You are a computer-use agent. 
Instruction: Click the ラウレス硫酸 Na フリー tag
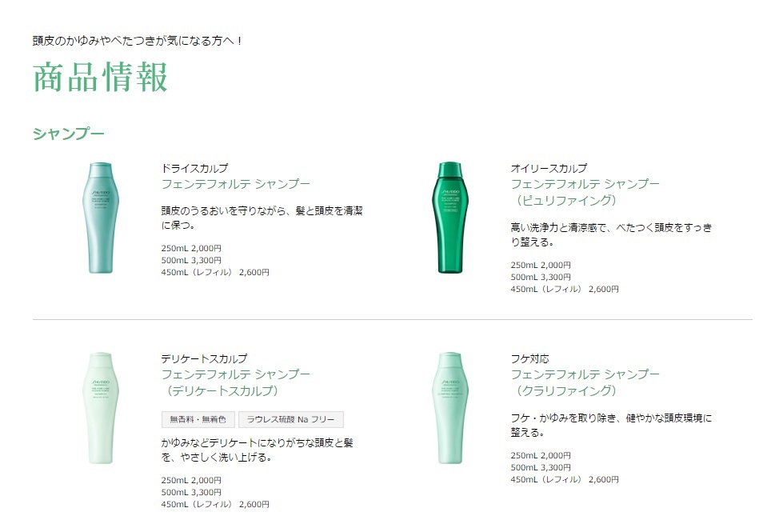click(290, 420)
